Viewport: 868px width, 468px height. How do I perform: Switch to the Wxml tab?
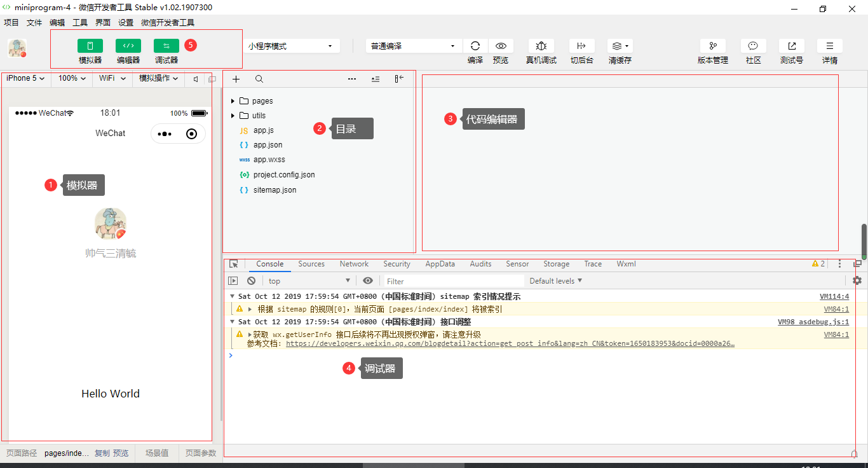626,264
